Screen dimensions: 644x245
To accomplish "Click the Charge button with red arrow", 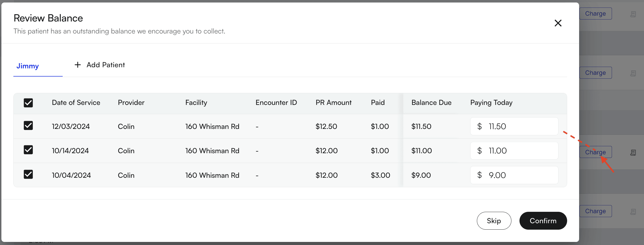I will coord(595,152).
